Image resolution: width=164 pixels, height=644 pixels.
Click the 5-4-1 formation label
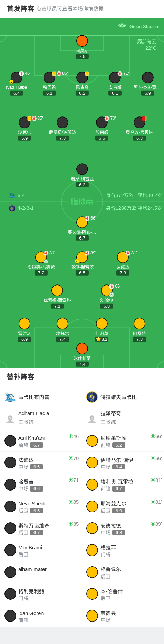tap(23, 195)
